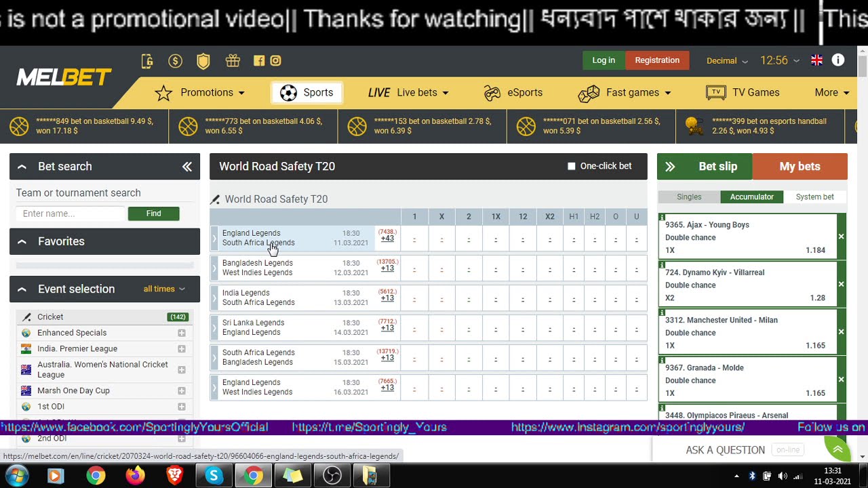This screenshot has width=868, height=488.
Task: Click the info icon in header
Action: [838, 60]
